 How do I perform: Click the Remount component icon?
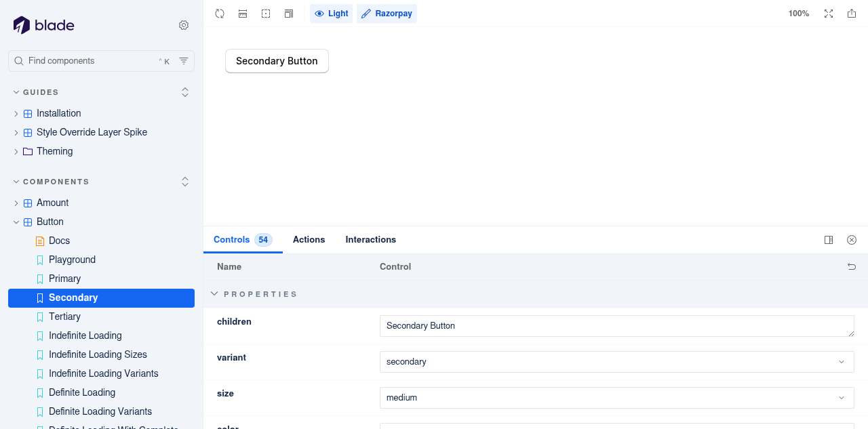[x=220, y=14]
